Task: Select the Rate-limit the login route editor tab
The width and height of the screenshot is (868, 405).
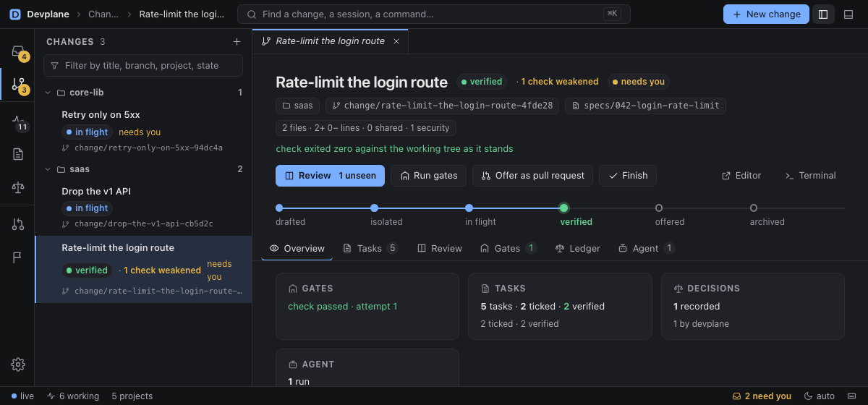Action: 330,41
